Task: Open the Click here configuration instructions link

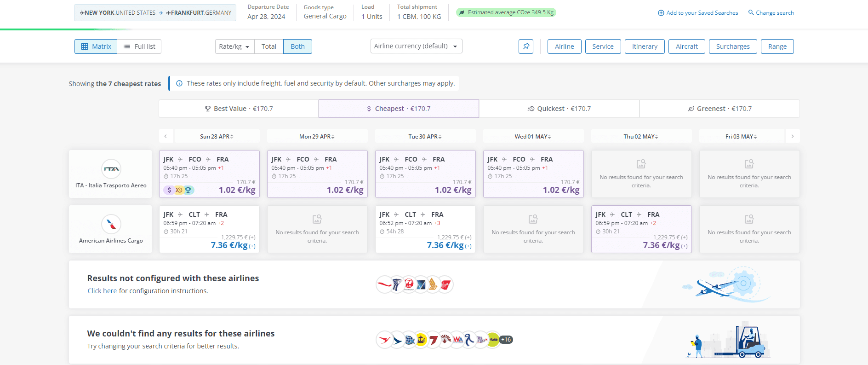Action: (102, 291)
